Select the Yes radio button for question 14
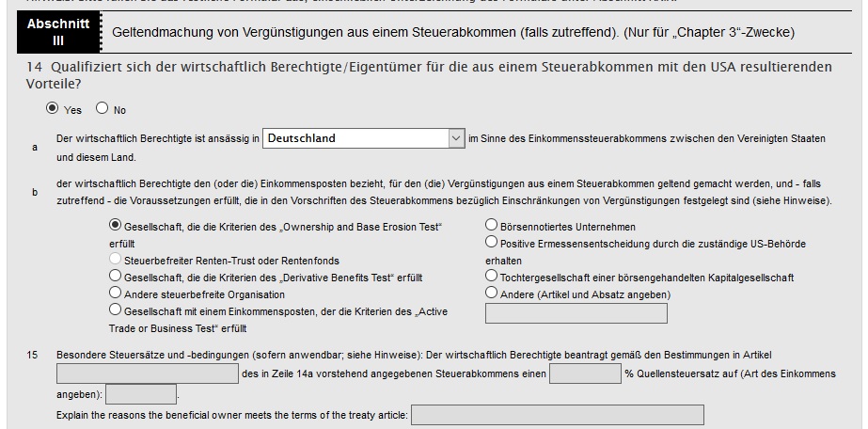This screenshot has height=429, width=868. pyautogui.click(x=53, y=108)
